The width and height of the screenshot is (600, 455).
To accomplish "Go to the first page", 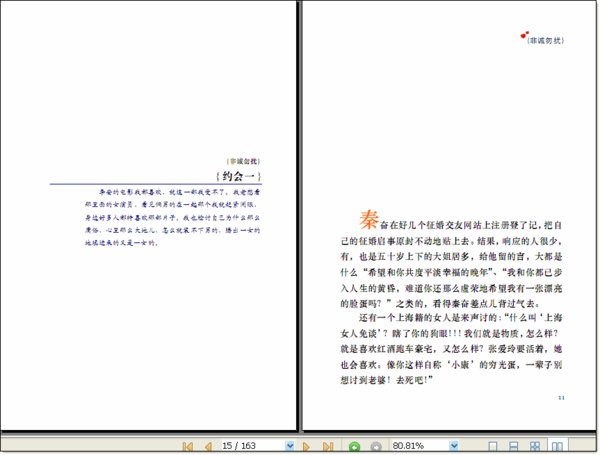I will pos(188,446).
